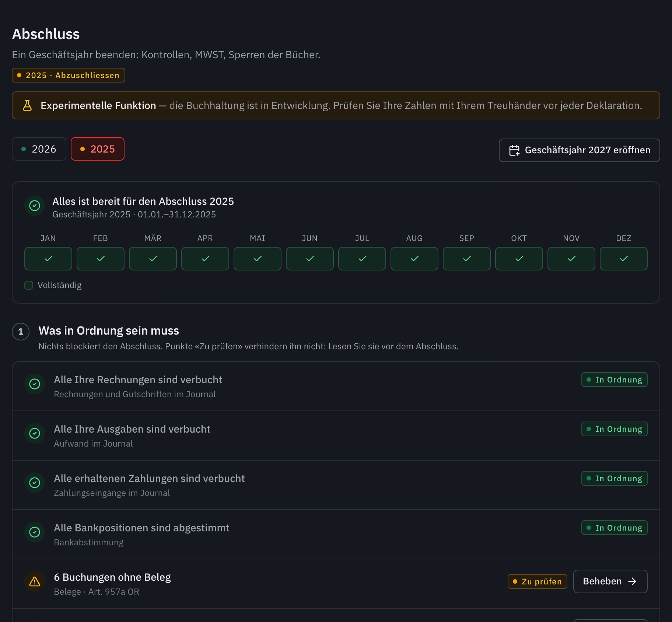Select the AUG month check box
The height and width of the screenshot is (622, 672).
click(x=414, y=259)
